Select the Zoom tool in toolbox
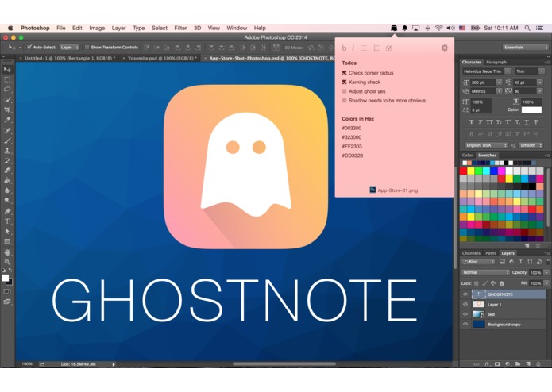This screenshot has height=392, width=552. click(x=7, y=263)
